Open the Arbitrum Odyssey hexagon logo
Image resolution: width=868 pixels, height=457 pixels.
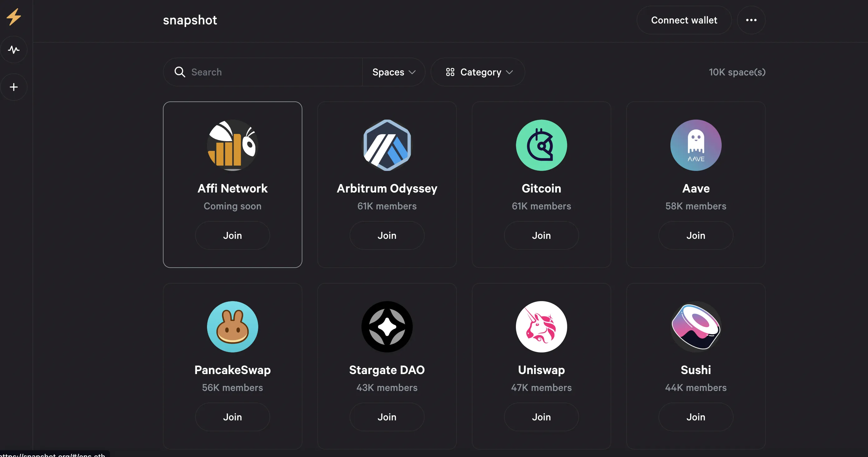pos(387,145)
